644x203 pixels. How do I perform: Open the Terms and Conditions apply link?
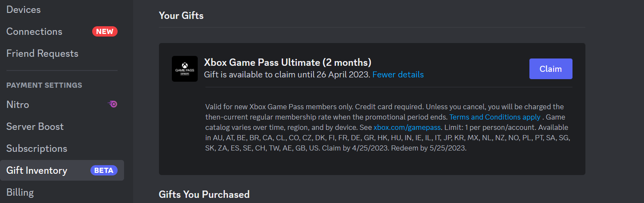point(495,117)
